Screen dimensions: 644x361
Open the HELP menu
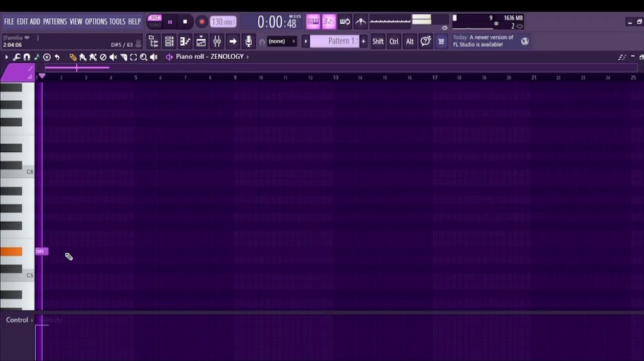click(x=134, y=22)
